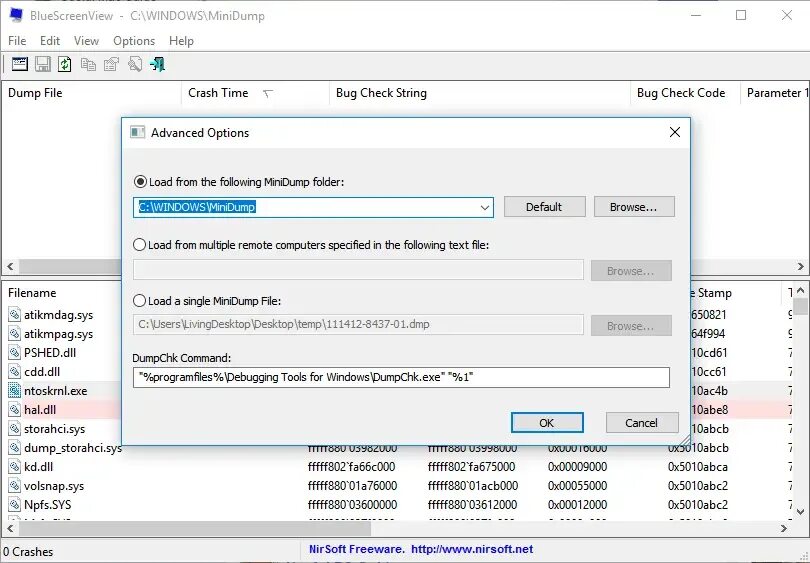
Task: Select the ntoskrnl.exe filename row
Action: click(x=56, y=391)
